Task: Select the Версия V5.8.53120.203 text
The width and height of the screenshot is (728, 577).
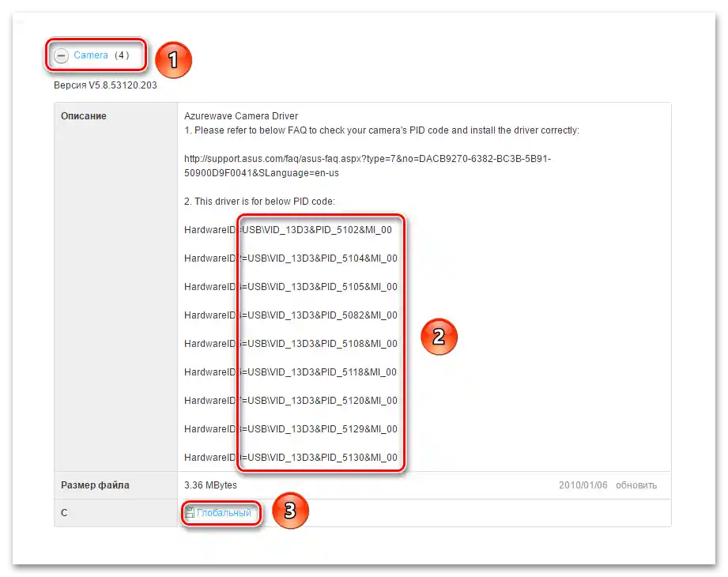Action: pyautogui.click(x=105, y=85)
